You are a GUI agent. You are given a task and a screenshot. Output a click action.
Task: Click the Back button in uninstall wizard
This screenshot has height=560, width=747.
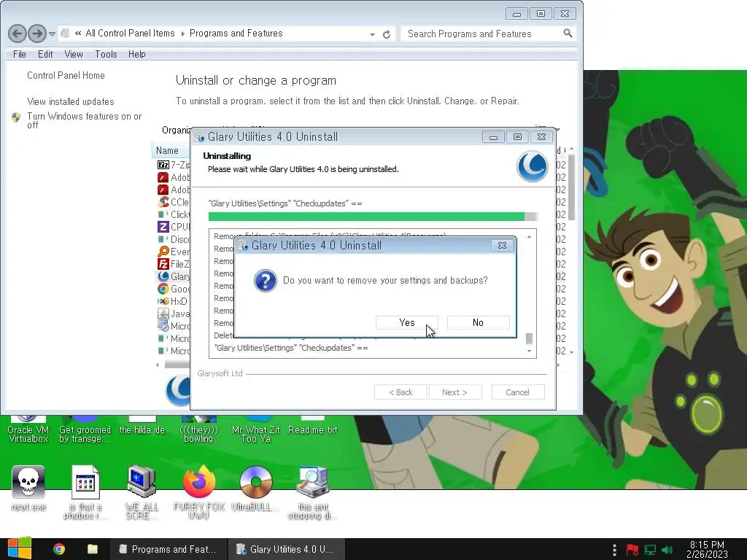[400, 392]
